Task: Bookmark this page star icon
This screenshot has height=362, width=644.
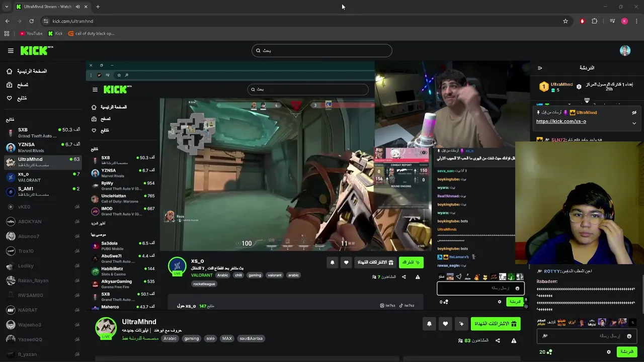Action: 566,21
